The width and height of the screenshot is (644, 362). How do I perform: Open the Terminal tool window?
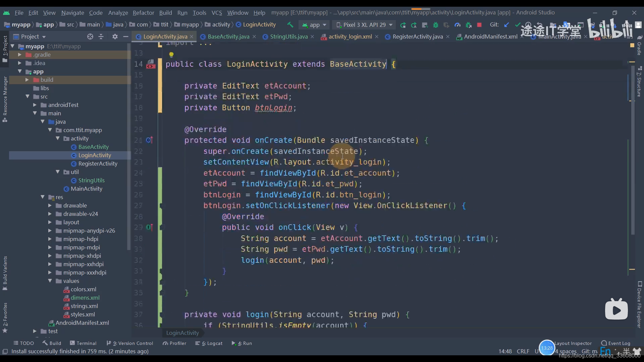[83, 343]
